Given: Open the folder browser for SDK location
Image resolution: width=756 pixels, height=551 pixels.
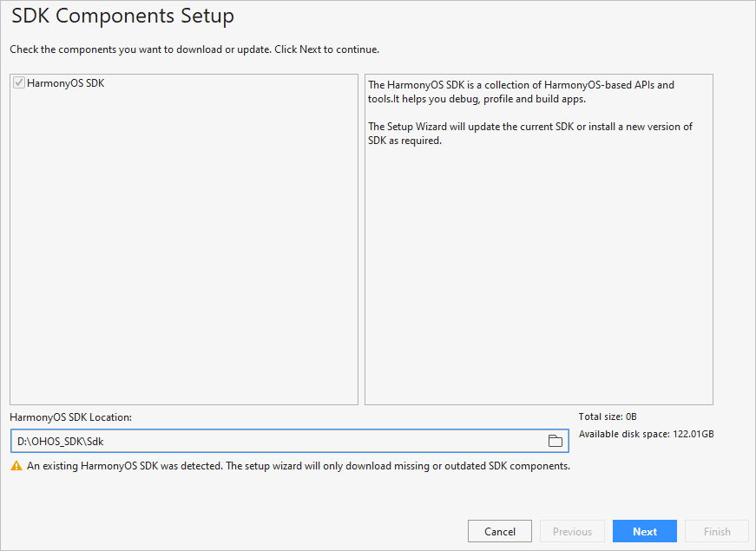Looking at the screenshot, I should coord(555,441).
